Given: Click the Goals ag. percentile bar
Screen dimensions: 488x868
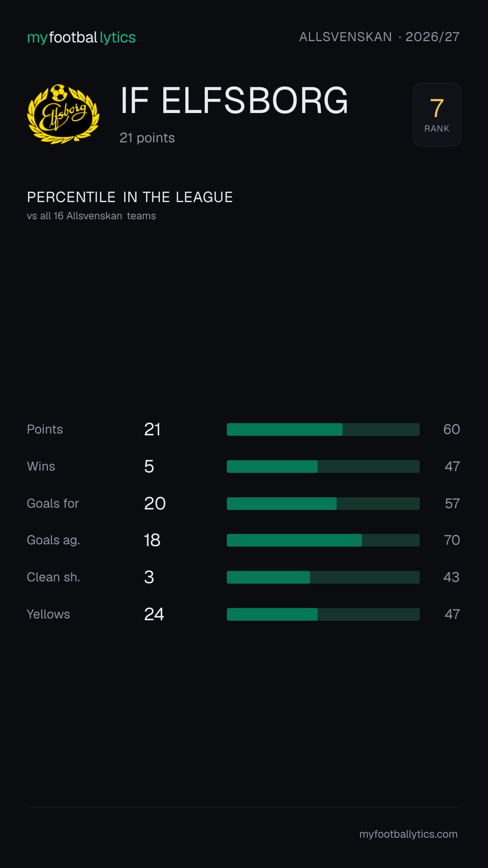Looking at the screenshot, I should (x=323, y=540).
